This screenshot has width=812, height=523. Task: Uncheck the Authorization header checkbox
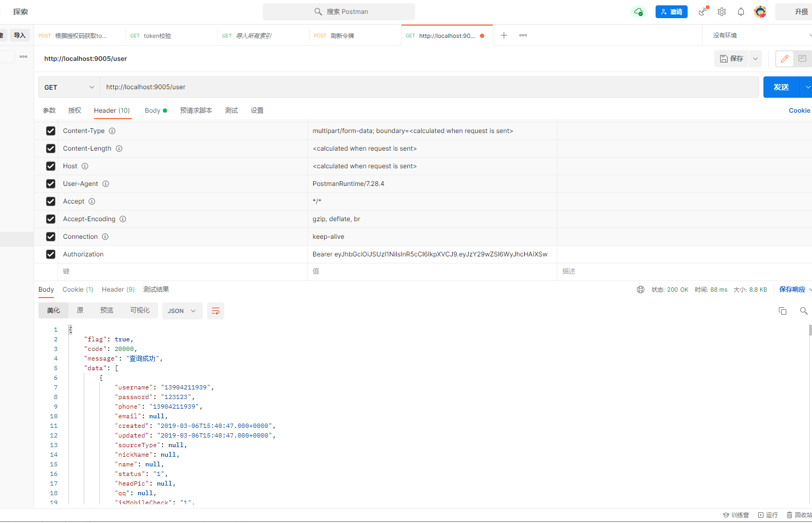click(x=51, y=254)
